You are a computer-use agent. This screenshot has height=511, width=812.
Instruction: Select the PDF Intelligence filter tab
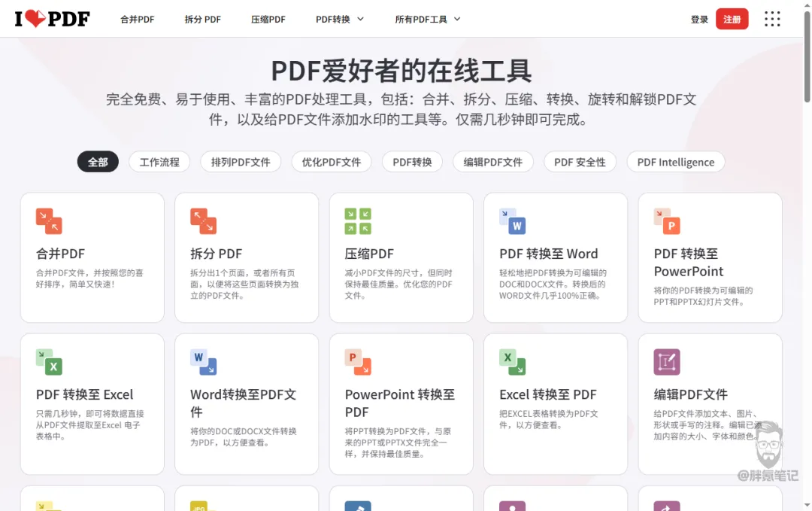tap(676, 163)
